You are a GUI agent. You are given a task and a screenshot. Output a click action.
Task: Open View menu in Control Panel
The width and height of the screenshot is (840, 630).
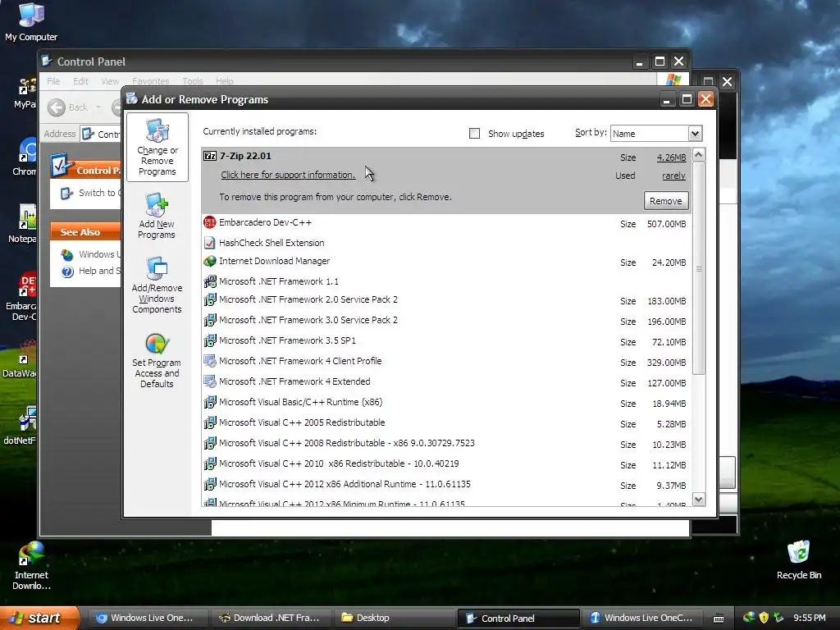coord(110,81)
